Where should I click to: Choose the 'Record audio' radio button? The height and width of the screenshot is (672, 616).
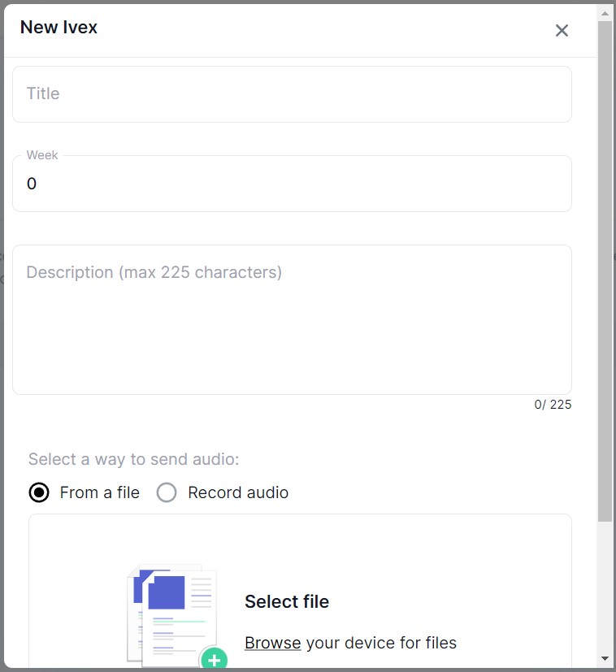click(167, 492)
